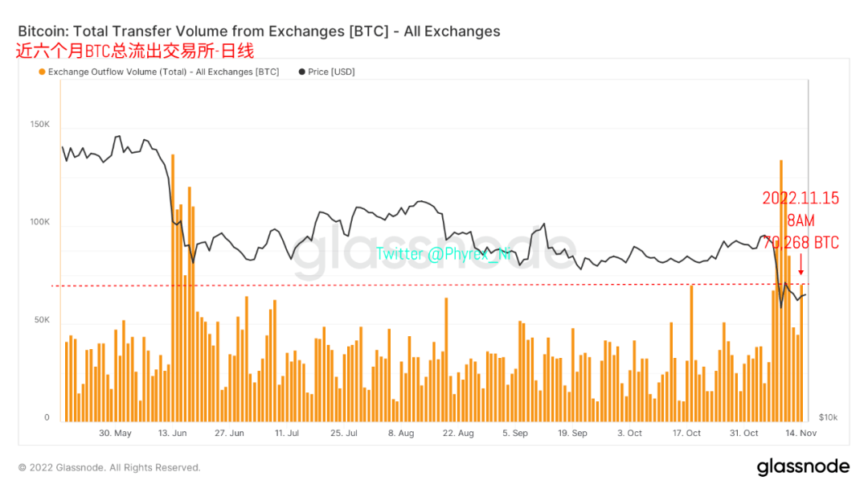Screen dimensions: 868x489
Task: Click the 100K y-axis label
Action: 40,223
